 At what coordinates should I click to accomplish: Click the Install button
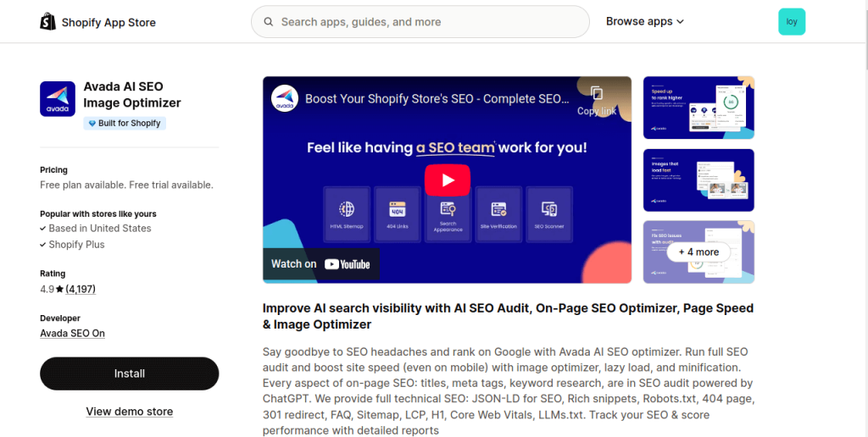(130, 373)
